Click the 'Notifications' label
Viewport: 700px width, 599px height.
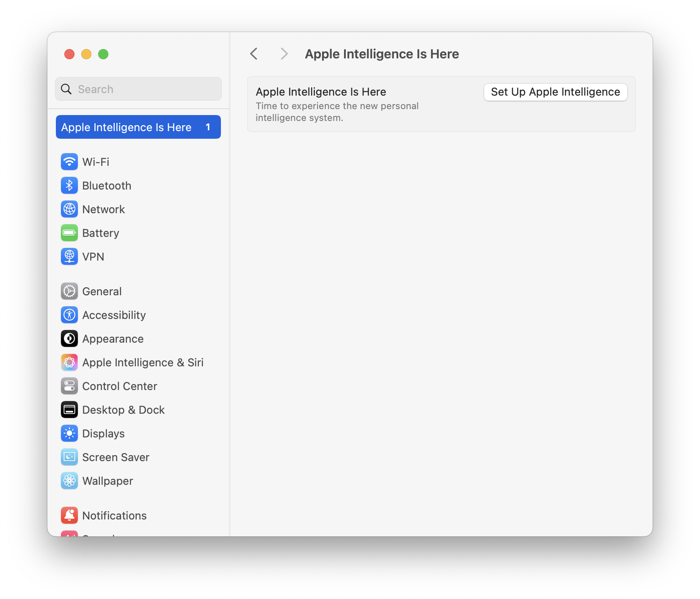(x=115, y=516)
